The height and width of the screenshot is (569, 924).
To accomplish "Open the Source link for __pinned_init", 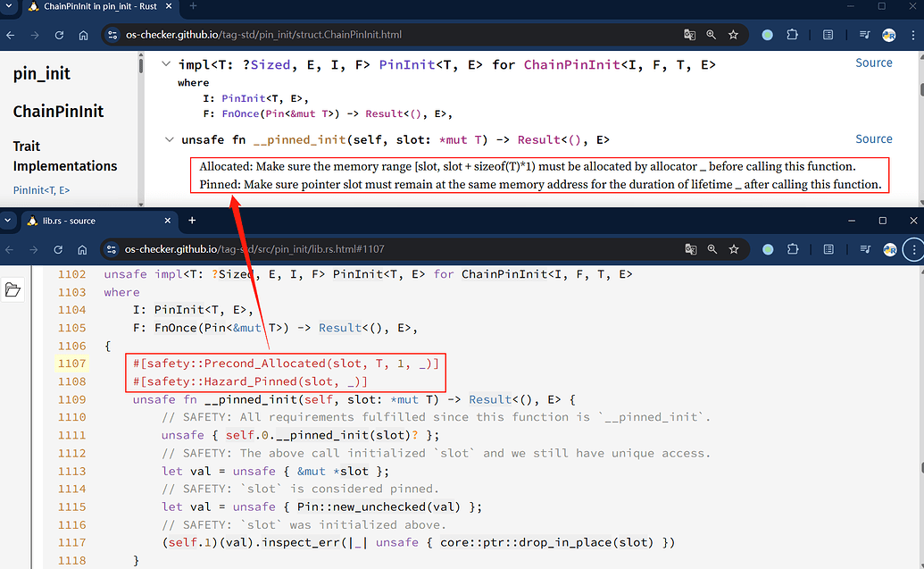I will (873, 138).
